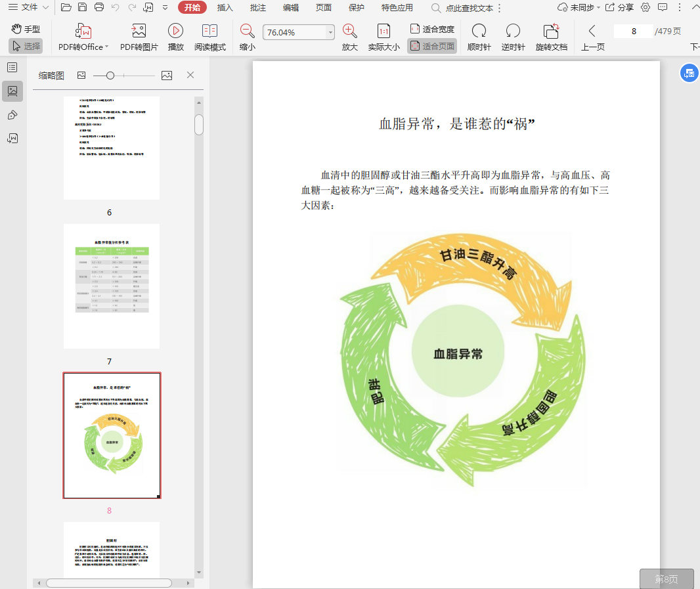The image size is (700, 589).
Task: Open the 保护 tab
Action: tap(357, 8)
